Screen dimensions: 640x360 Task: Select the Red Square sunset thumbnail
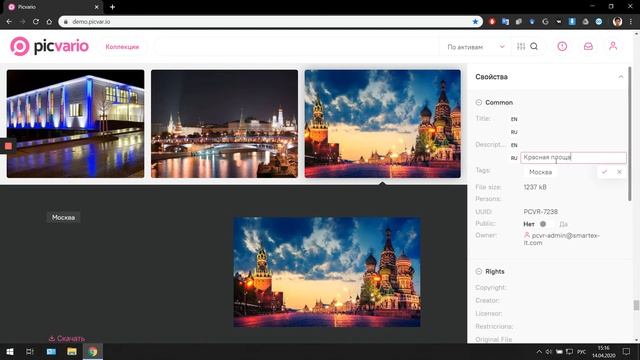(382, 124)
